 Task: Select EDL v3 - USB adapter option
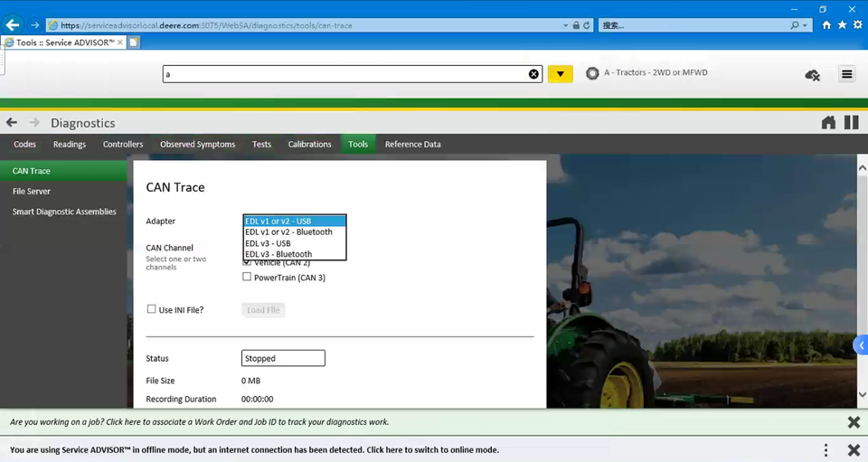click(295, 243)
